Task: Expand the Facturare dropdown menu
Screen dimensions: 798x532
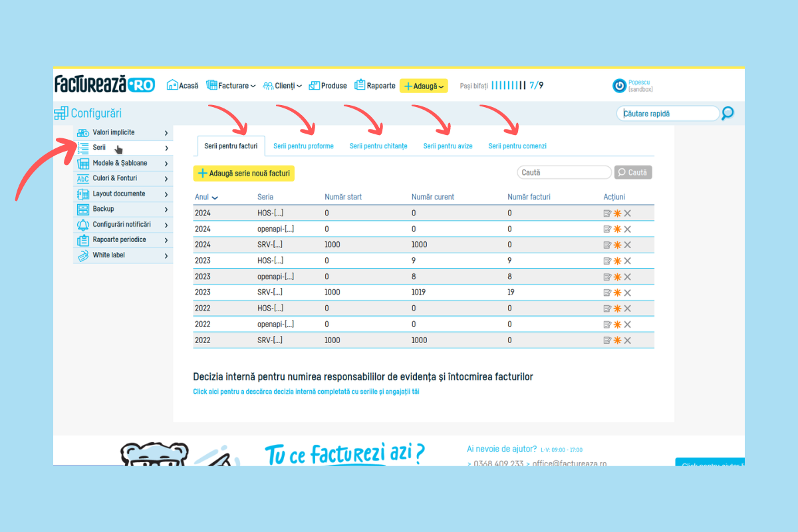Action: [231, 86]
